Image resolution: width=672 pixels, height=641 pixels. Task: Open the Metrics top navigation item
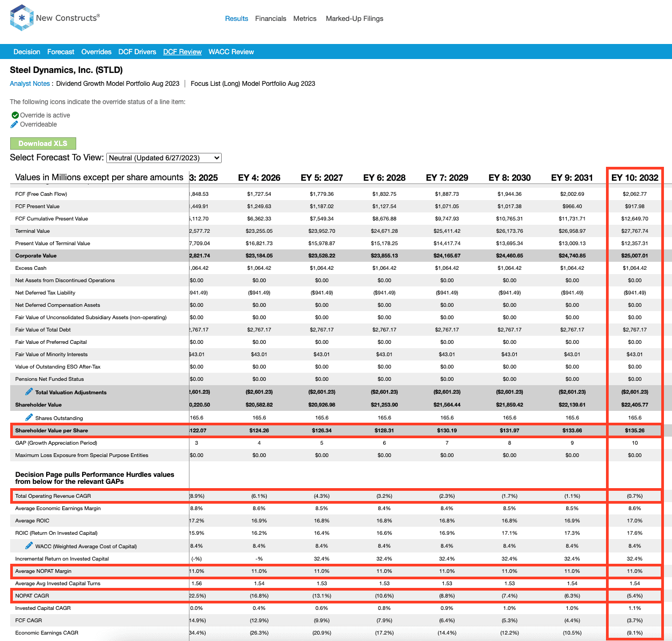pyautogui.click(x=305, y=18)
